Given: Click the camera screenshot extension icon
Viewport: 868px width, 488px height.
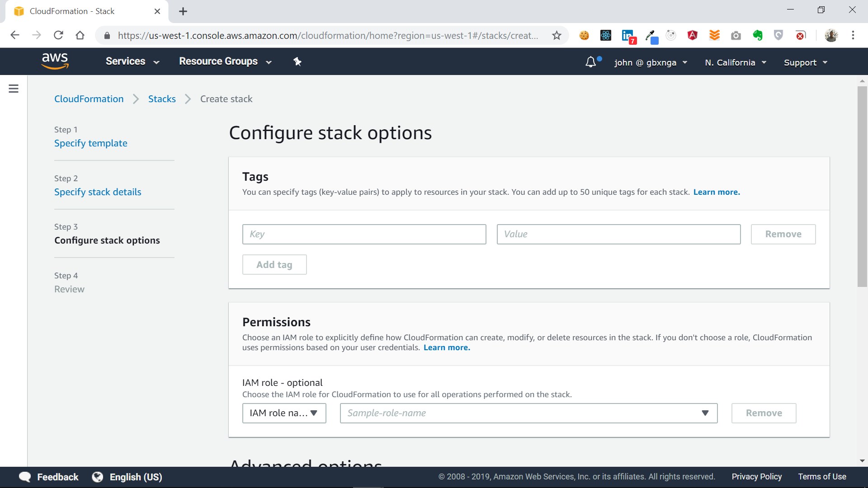Looking at the screenshot, I should point(736,35).
